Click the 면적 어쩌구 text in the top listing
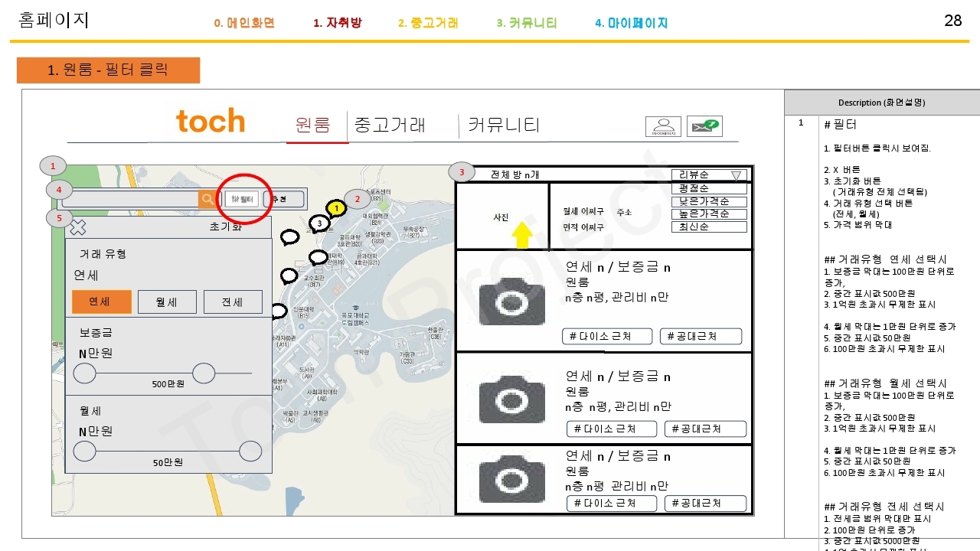This screenshot has width=980, height=551. pyautogui.click(x=583, y=227)
